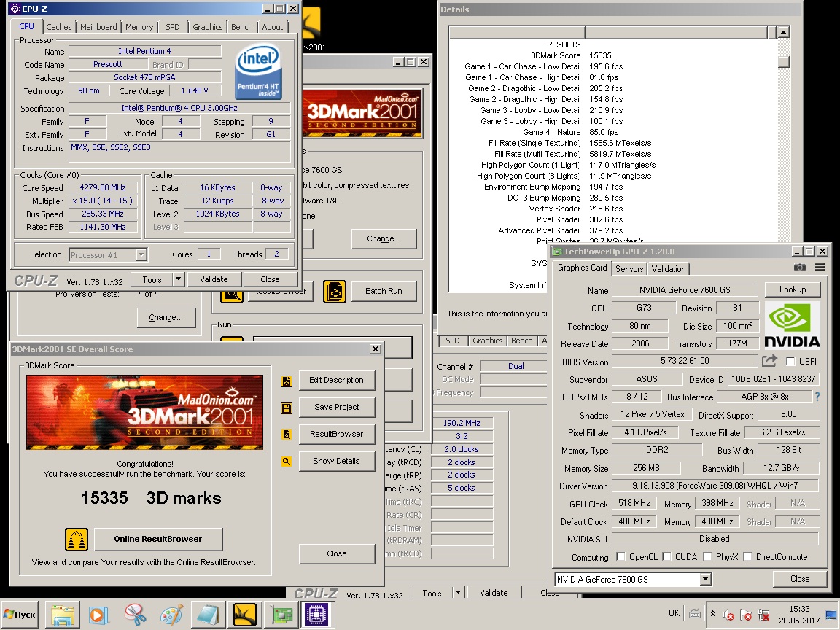The height and width of the screenshot is (630, 840).
Task: Click the Core Speed 4279.88 MHz field
Action: [x=103, y=187]
